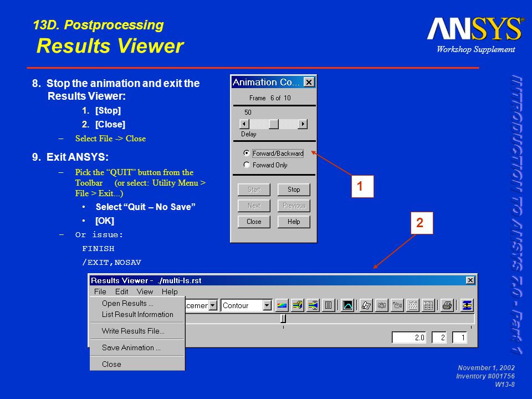Open the Contour plot type dropdown
Screen dimensions: 532x399
click(267, 305)
